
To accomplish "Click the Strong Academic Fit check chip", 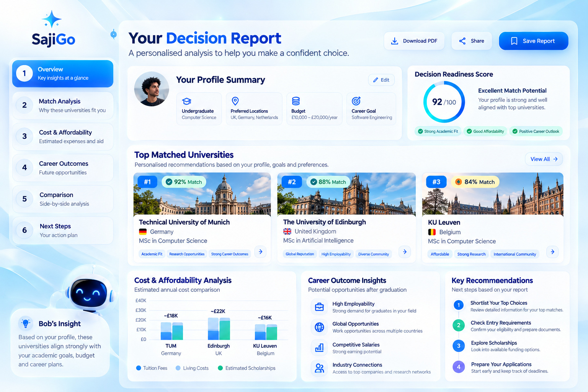I will (438, 131).
